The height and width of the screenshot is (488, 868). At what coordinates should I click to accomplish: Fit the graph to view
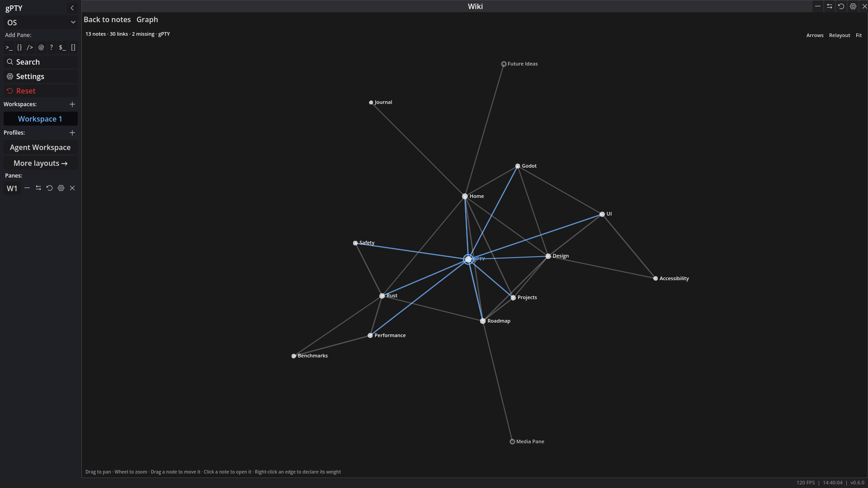click(859, 35)
